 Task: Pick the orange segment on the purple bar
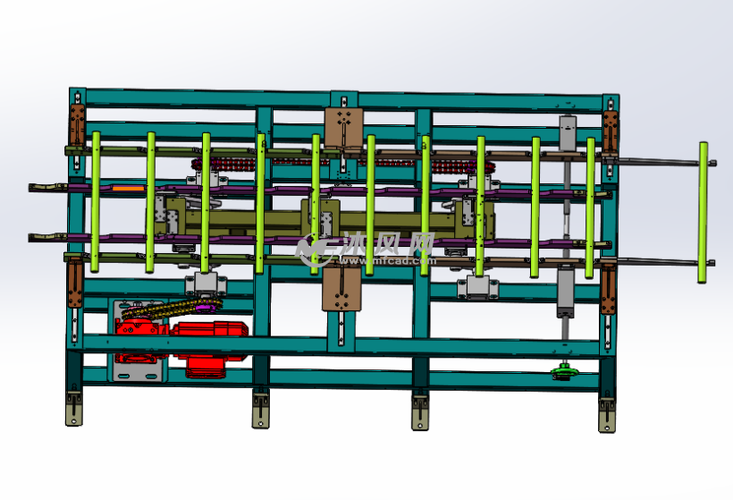[x=128, y=186]
